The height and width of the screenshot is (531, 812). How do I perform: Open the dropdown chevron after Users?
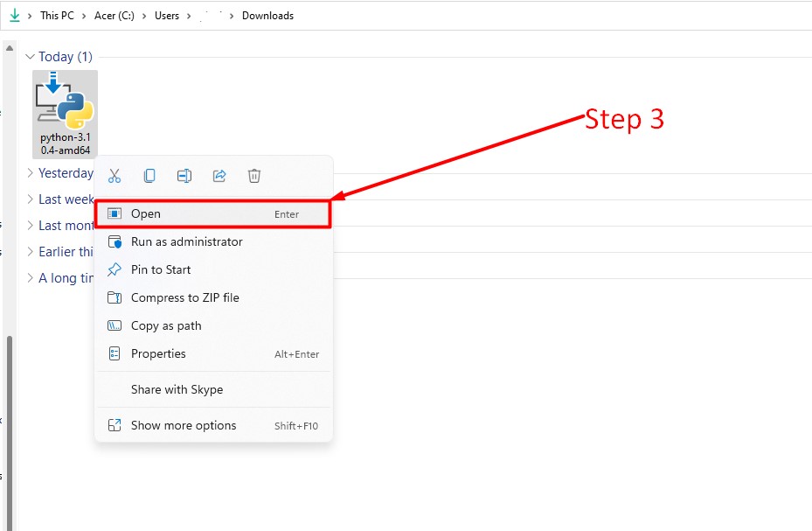(x=189, y=16)
